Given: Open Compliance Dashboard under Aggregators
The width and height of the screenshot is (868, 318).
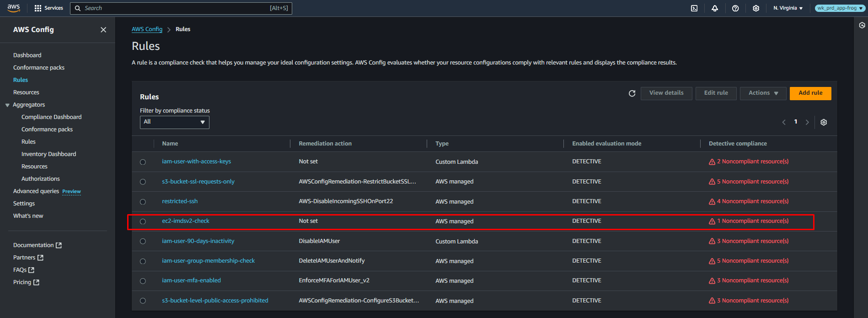Looking at the screenshot, I should pyautogui.click(x=52, y=117).
